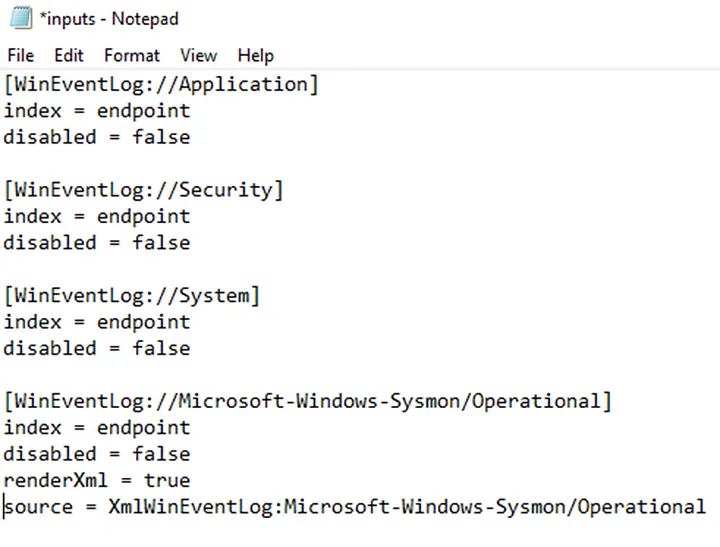The height and width of the screenshot is (547, 720).
Task: Click the Sysmon/Operational stanza header line
Action: (308, 401)
